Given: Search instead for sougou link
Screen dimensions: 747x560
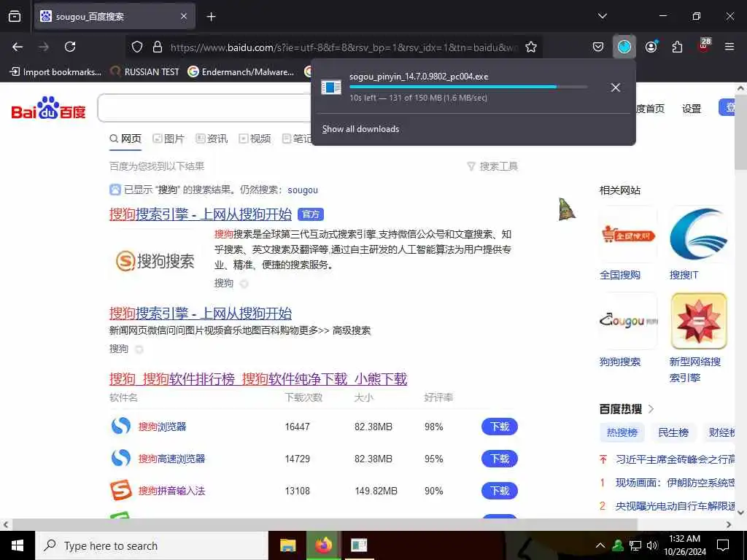Looking at the screenshot, I should point(303,190).
